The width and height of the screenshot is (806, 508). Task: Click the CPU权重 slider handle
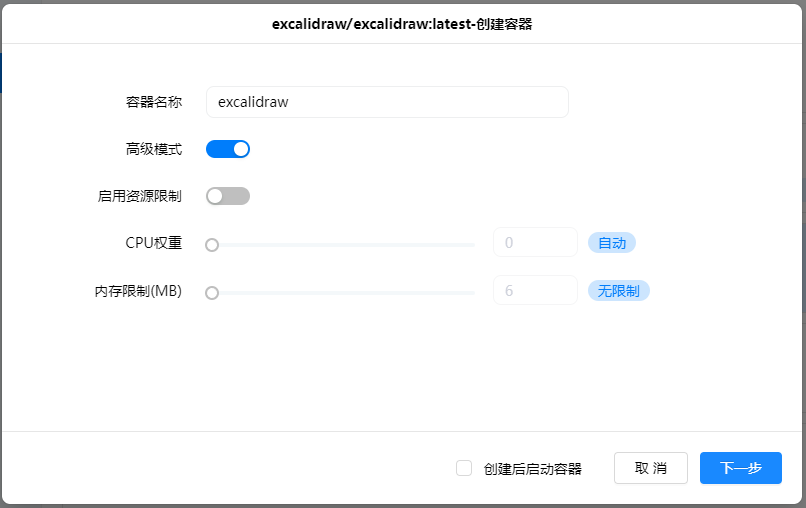pos(212,244)
